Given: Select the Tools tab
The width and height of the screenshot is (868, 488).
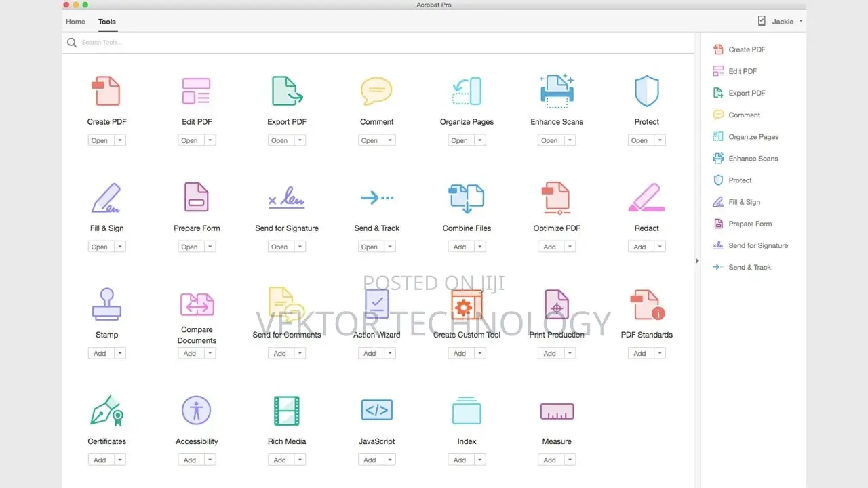Looking at the screenshot, I should [x=107, y=22].
